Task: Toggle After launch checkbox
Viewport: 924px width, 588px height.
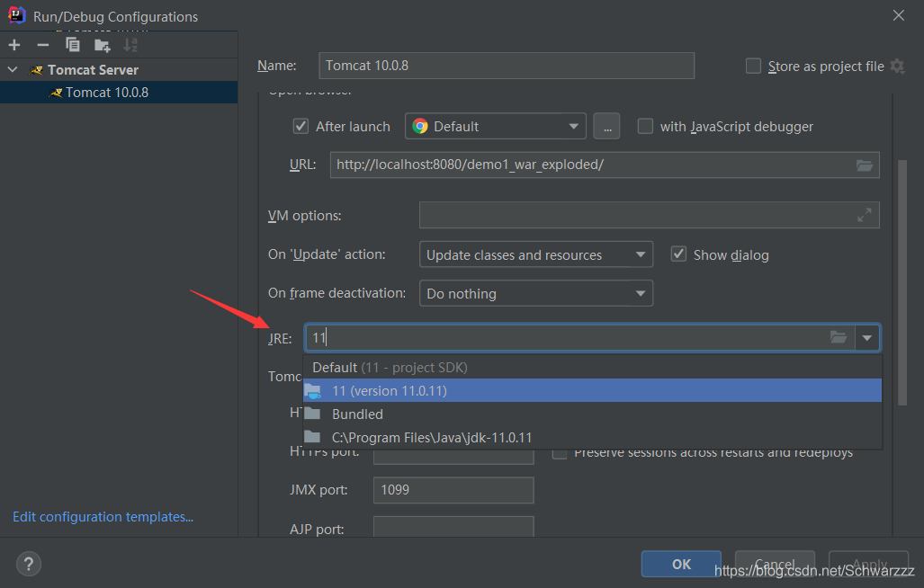Action: (x=301, y=126)
